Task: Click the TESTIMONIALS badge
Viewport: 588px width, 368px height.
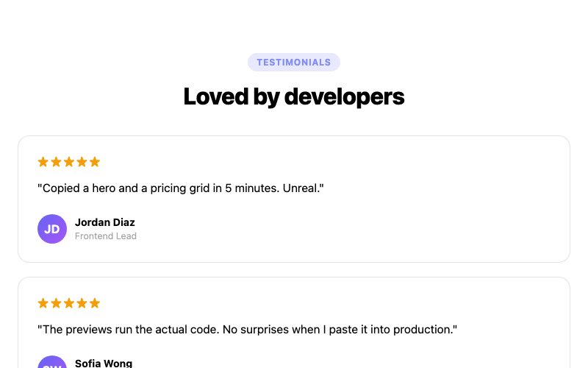Action: [x=293, y=62]
